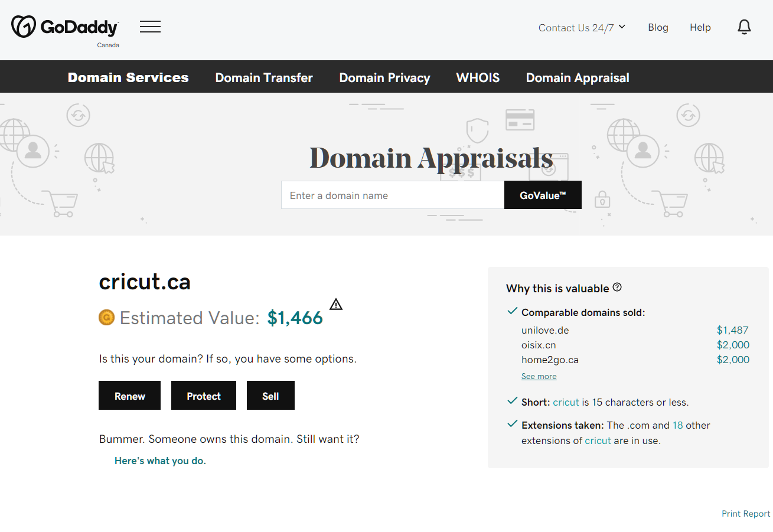
Task: Open the Domain Appraisal tab
Action: point(578,78)
